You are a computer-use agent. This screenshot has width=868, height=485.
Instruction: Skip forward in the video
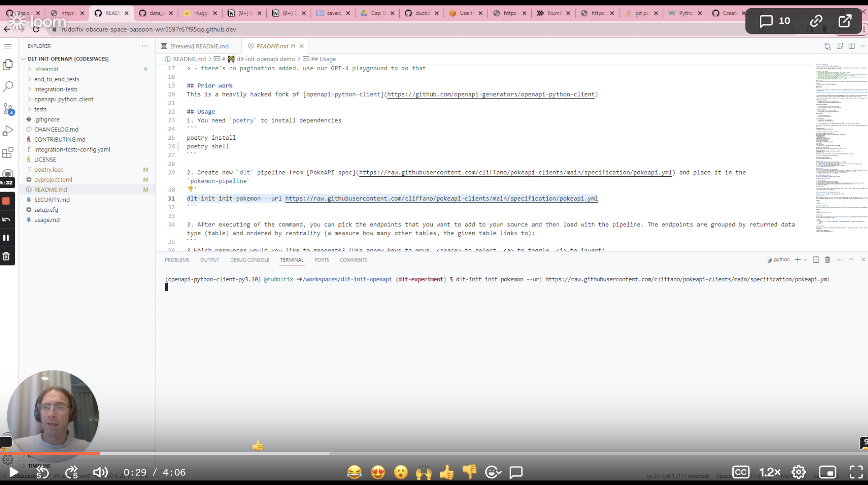click(x=71, y=472)
